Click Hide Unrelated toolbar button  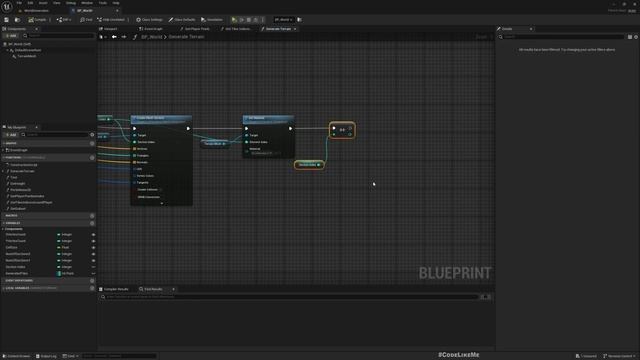tap(111, 20)
